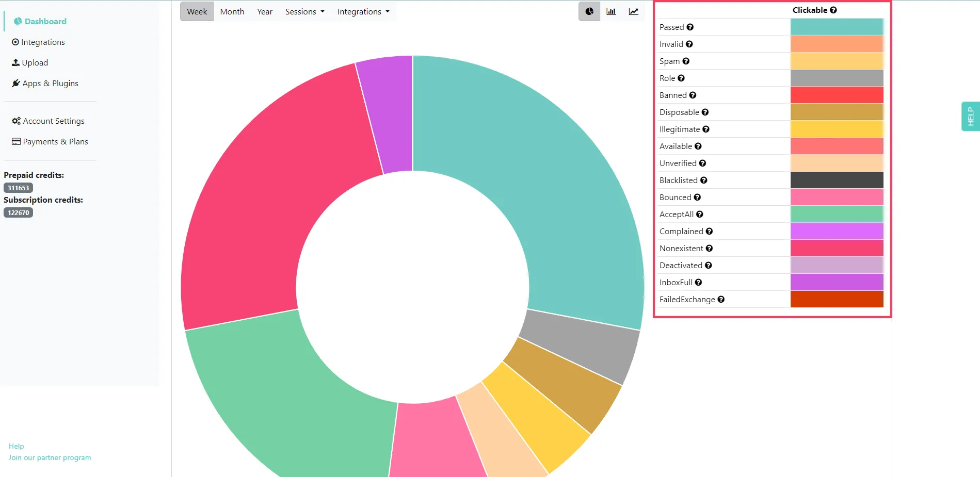Screen dimensions: 980x477
Task: Click the question mark beside Nonexistent
Action: [710, 249]
